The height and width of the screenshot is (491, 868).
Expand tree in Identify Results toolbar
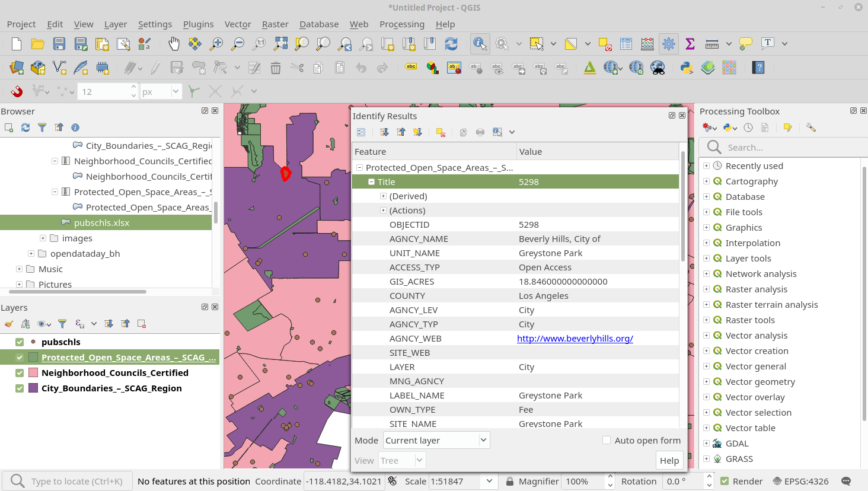[384, 132]
